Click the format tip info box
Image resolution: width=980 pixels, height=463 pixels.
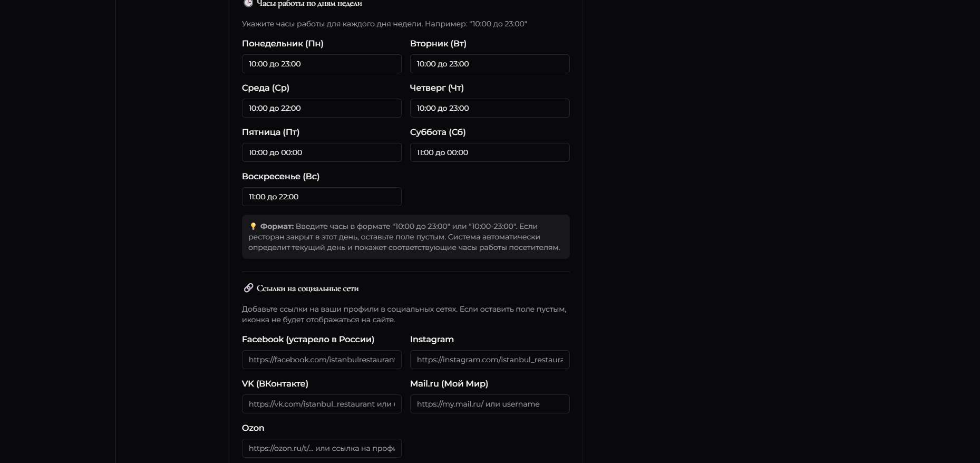(405, 236)
